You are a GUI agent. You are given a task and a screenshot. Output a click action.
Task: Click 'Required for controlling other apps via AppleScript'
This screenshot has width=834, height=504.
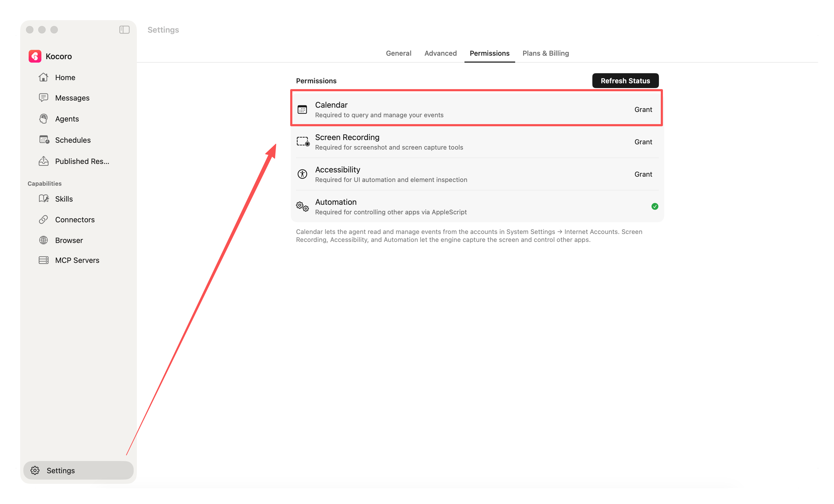pyautogui.click(x=390, y=212)
